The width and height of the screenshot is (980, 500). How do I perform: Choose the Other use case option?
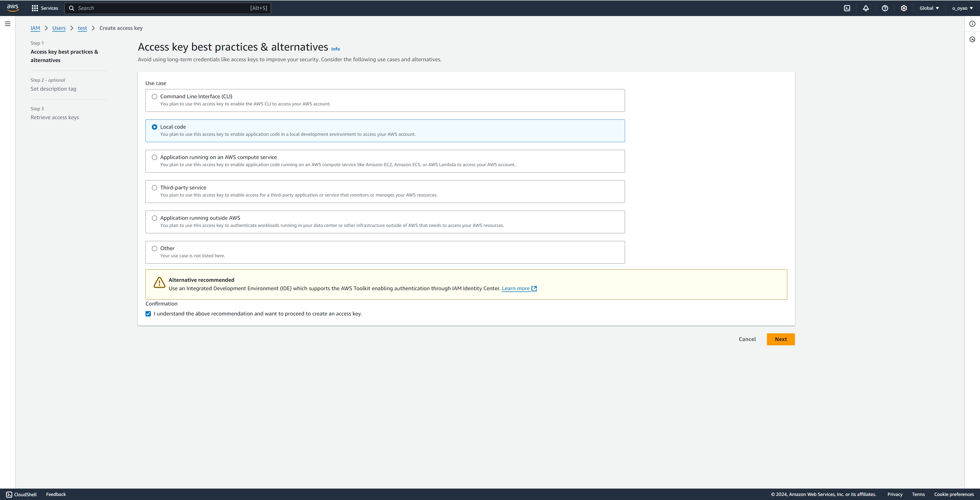click(154, 249)
